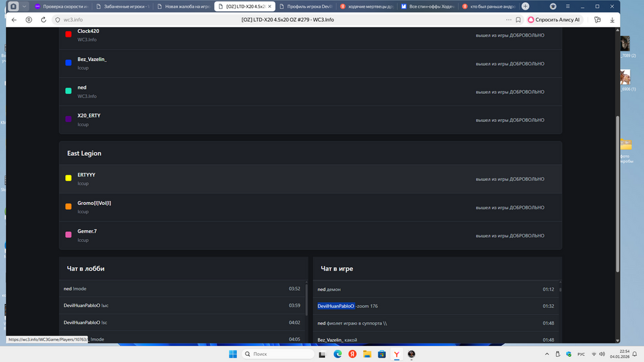Open the tab list dropdown arrow in the tab bar

(24, 6)
